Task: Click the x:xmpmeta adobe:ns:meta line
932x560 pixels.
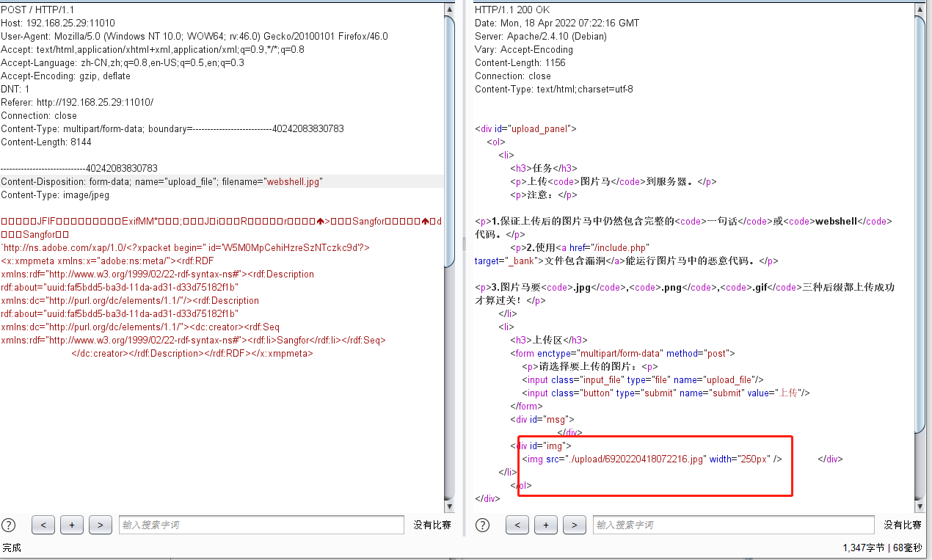Action: click(x=108, y=261)
